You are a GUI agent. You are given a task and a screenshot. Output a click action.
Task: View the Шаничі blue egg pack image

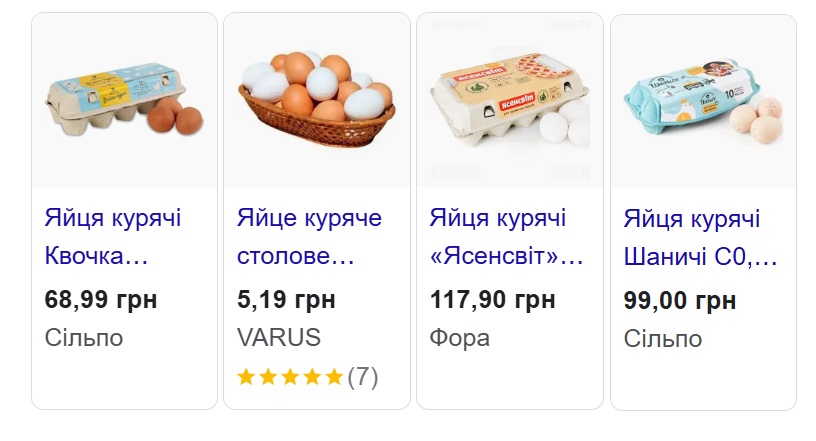tap(703, 100)
